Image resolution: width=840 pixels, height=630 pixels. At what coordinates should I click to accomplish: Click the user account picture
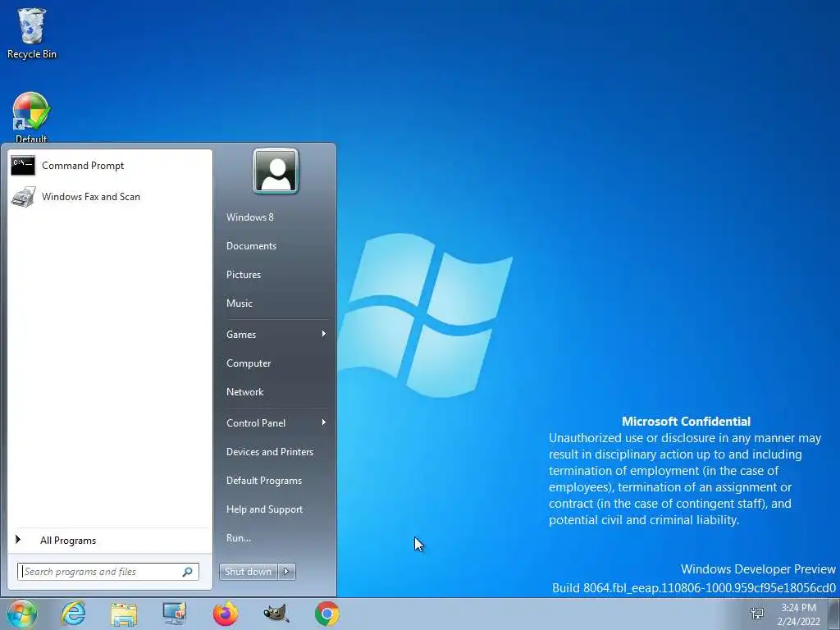[276, 171]
